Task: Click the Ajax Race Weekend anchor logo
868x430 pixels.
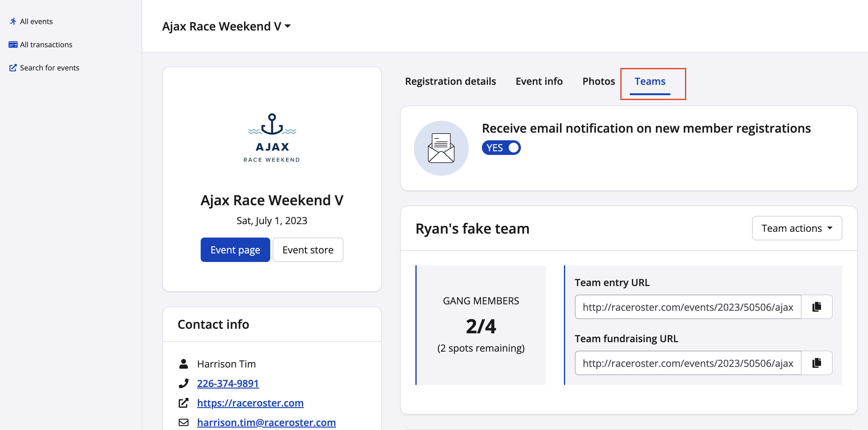Action: [x=271, y=138]
